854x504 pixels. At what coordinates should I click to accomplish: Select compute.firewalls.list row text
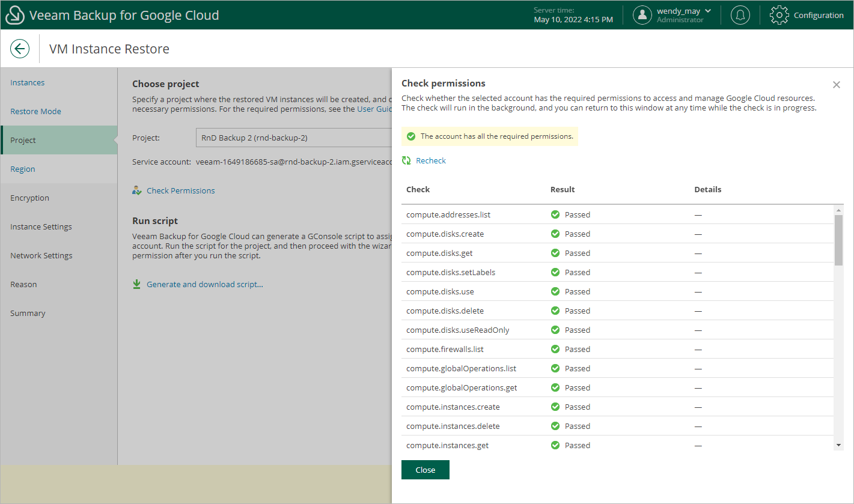tap(445, 349)
